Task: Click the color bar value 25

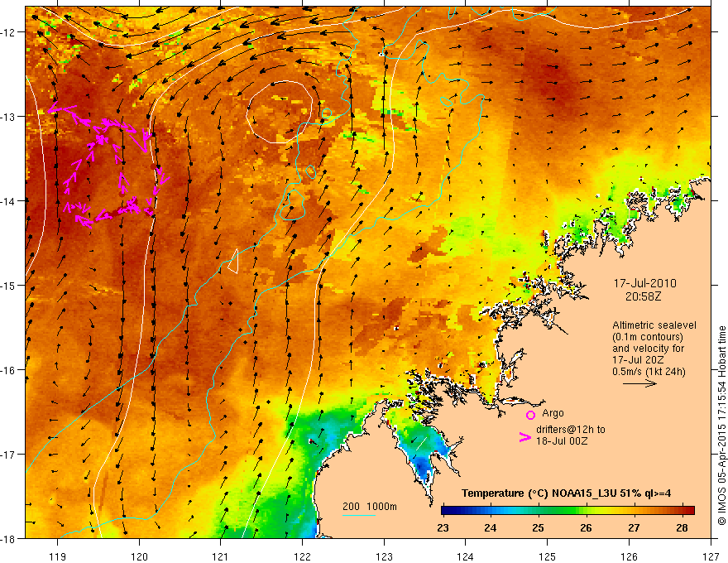Action: click(x=538, y=527)
